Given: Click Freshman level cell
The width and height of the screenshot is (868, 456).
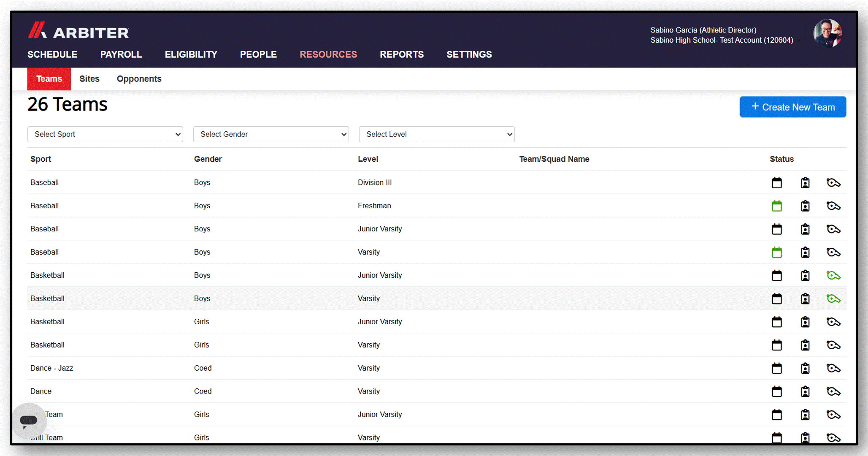Looking at the screenshot, I should tap(374, 206).
